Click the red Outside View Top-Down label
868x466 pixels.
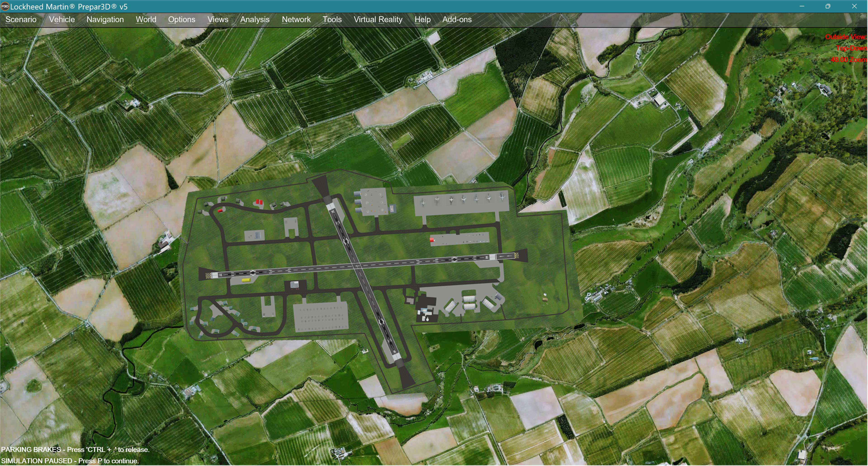pos(846,48)
